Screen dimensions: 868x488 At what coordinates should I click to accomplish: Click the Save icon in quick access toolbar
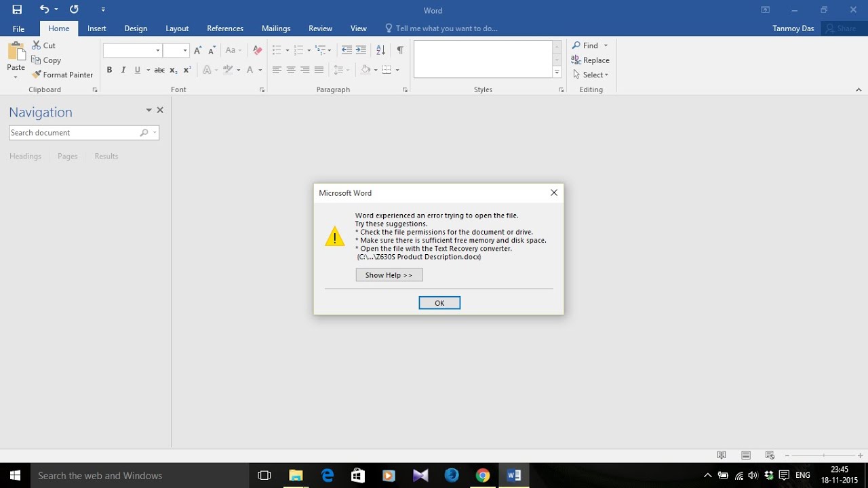[17, 9]
